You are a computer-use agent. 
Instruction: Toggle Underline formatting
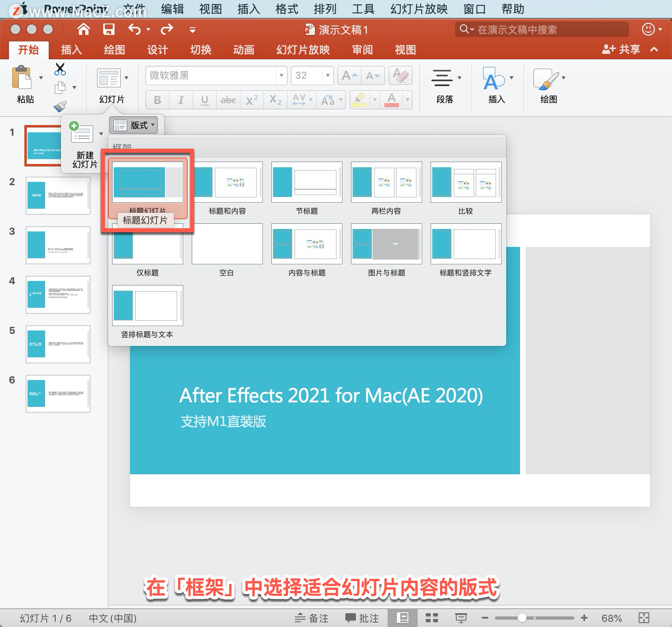(x=205, y=100)
